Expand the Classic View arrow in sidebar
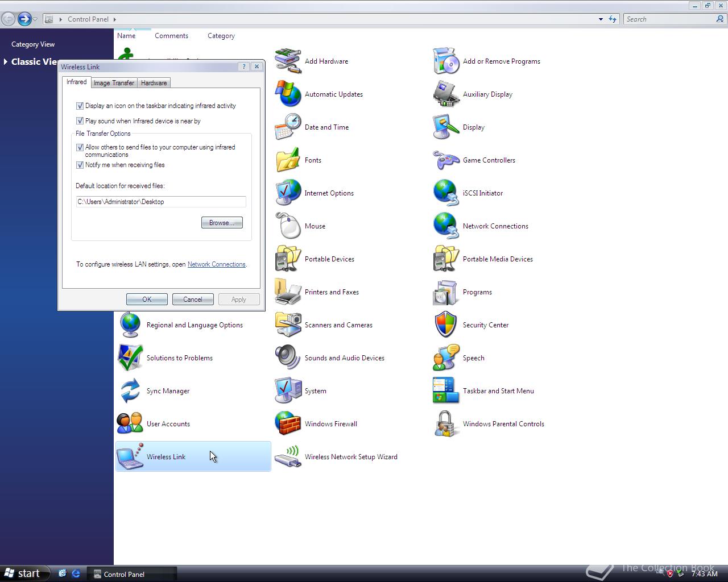 (5, 61)
